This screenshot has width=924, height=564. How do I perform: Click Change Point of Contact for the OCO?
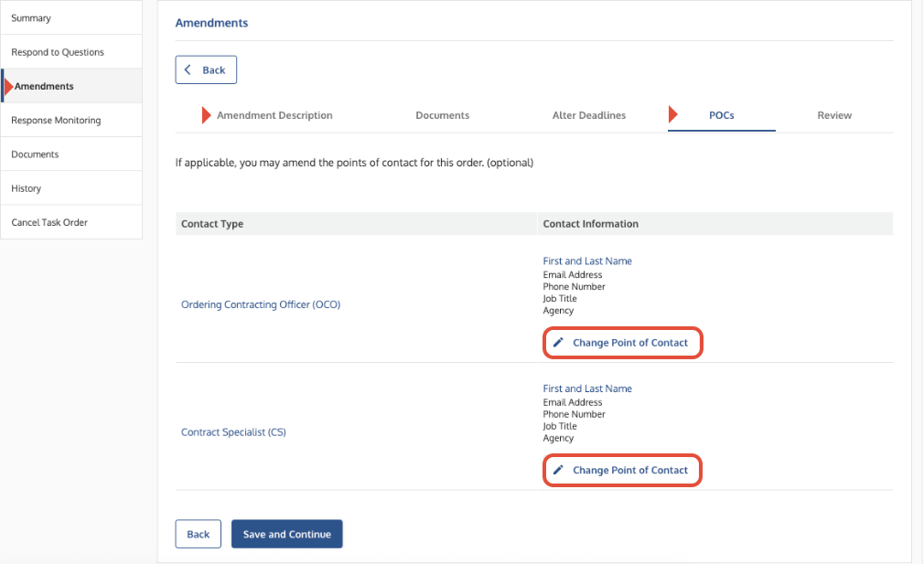point(622,343)
